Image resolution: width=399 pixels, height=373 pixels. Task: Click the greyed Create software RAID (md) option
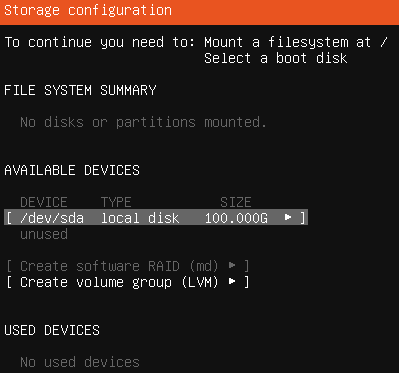128,266
